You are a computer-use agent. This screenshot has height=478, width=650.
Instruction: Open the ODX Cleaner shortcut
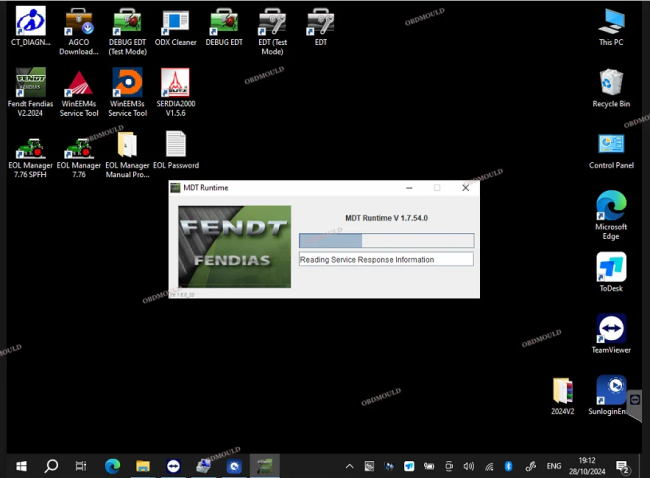(176, 22)
